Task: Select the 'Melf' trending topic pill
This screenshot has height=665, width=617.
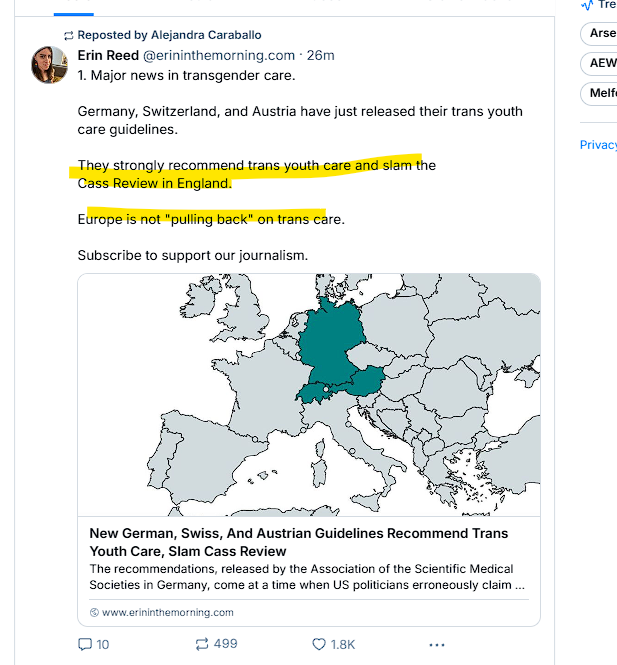Action: point(601,95)
